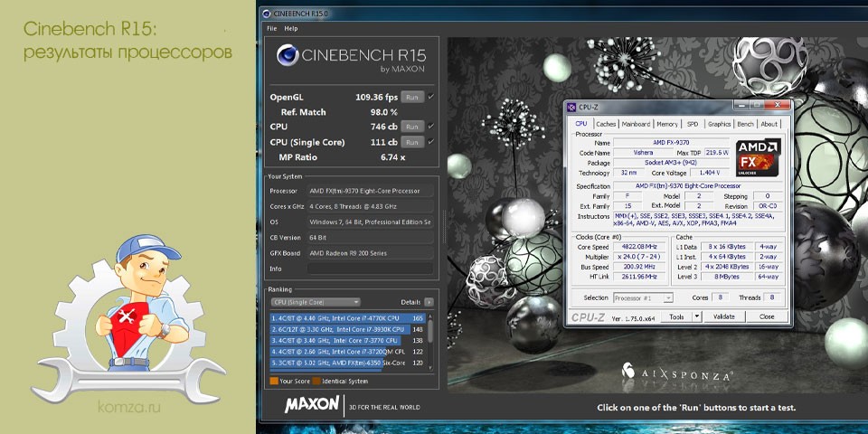Viewport: 868px width, 434px height.
Task: Click the Level 2 cache size value
Action: [x=727, y=267]
